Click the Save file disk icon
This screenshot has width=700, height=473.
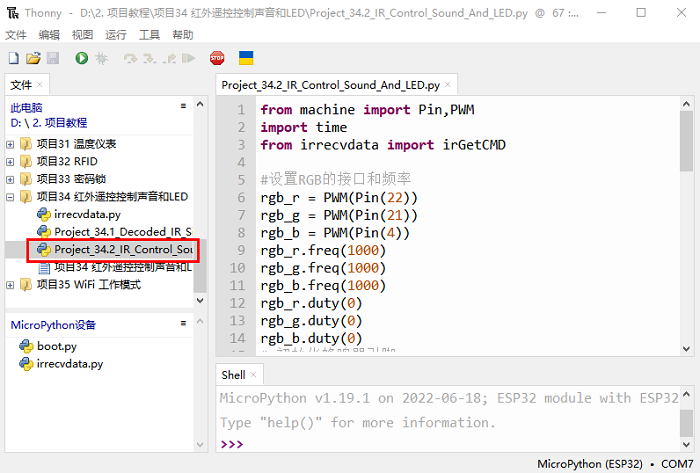52,59
